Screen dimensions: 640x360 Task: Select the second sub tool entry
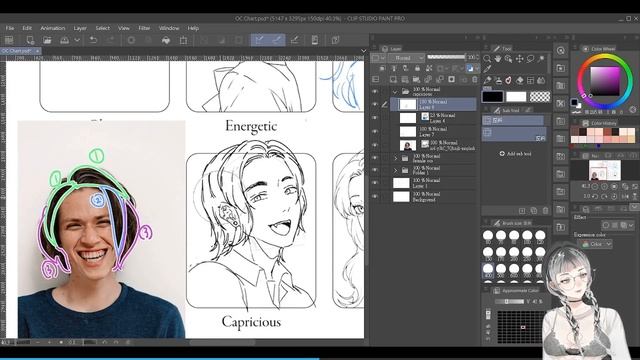click(x=514, y=134)
